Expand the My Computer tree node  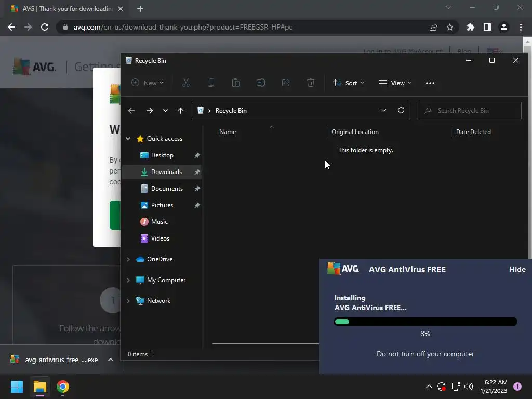pos(128,280)
